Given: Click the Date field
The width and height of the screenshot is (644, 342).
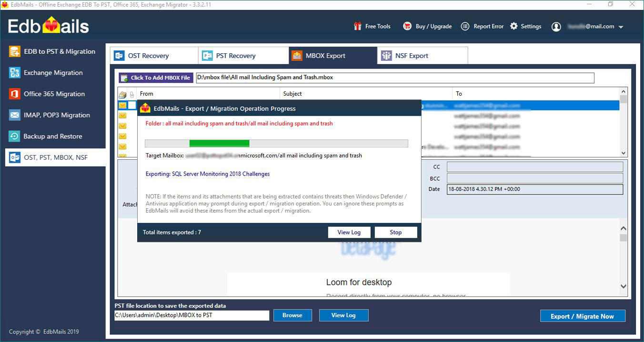Looking at the screenshot, I should point(535,189).
